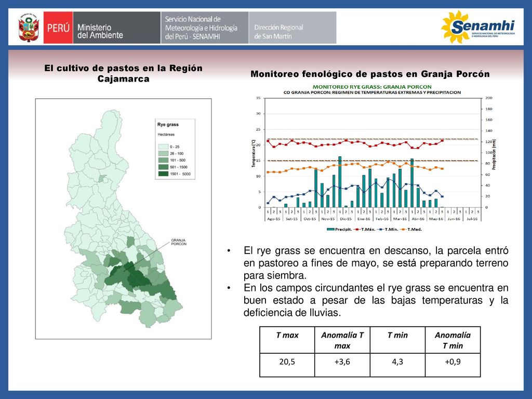Click the table cell with value 20,5
Viewport: 532px width, 399px height.
[287, 365]
